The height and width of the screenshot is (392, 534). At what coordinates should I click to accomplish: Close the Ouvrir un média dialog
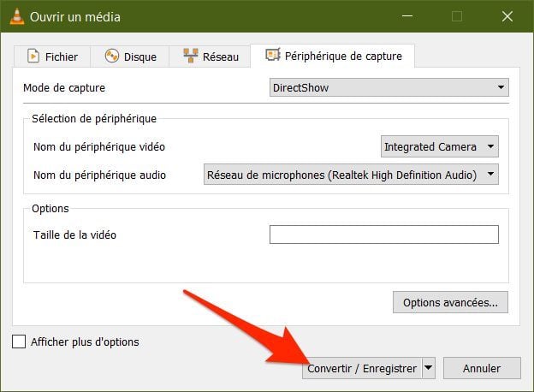pyautogui.click(x=507, y=16)
